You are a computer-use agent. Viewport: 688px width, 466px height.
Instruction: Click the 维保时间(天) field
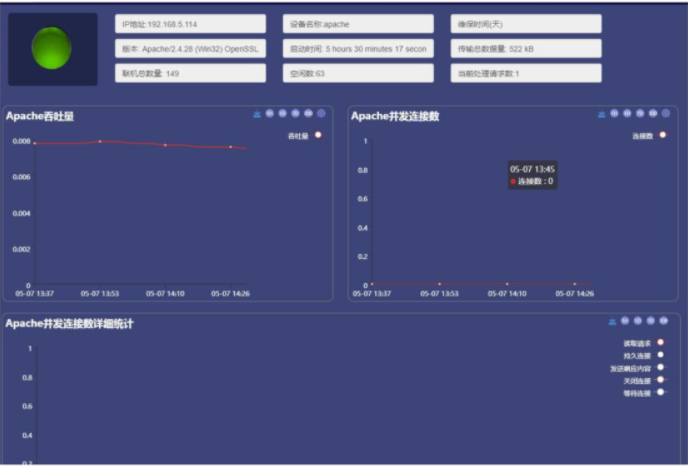click(526, 24)
